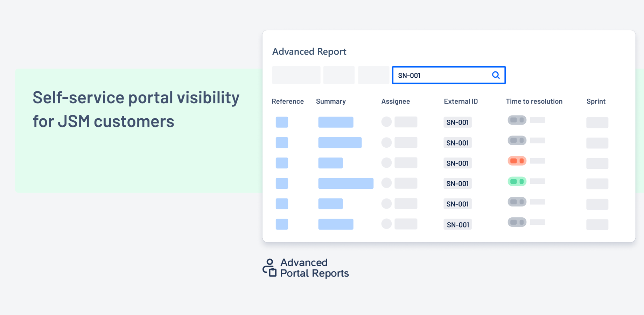The image size is (644, 315).
Task: Click the Advanced Report title
Action: [x=309, y=51]
